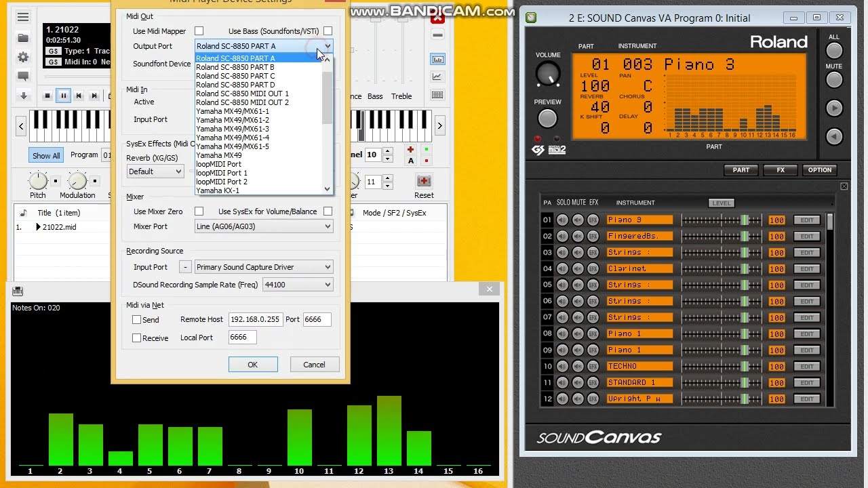Open the Mixer Port dropdown
Image resolution: width=868 pixels, height=488 pixels.
tap(264, 226)
